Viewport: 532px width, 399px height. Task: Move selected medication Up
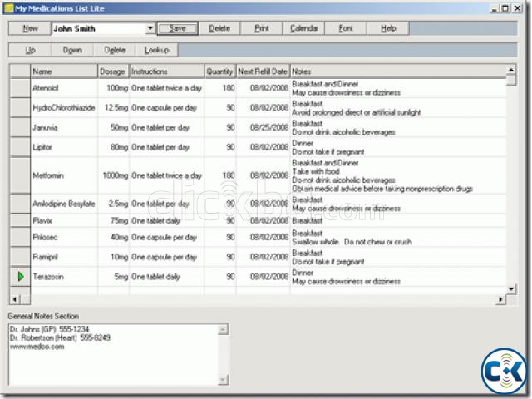[31, 50]
